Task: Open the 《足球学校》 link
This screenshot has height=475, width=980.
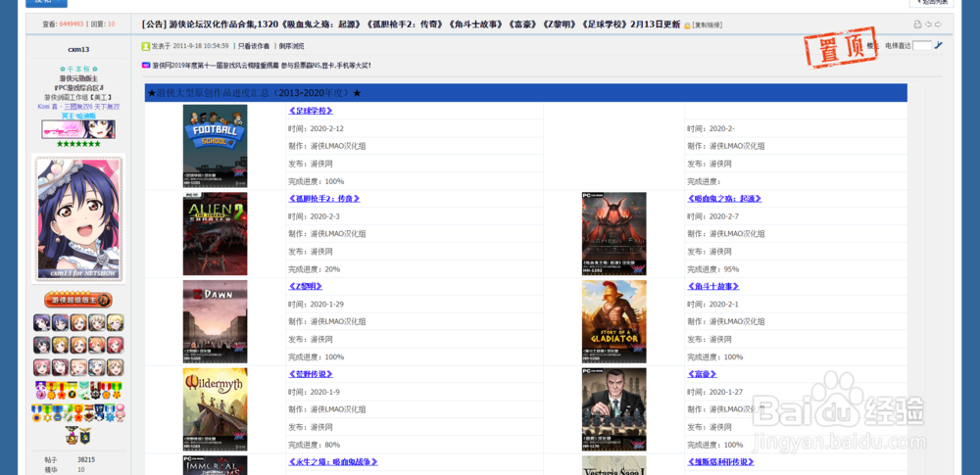Action: coord(311,111)
